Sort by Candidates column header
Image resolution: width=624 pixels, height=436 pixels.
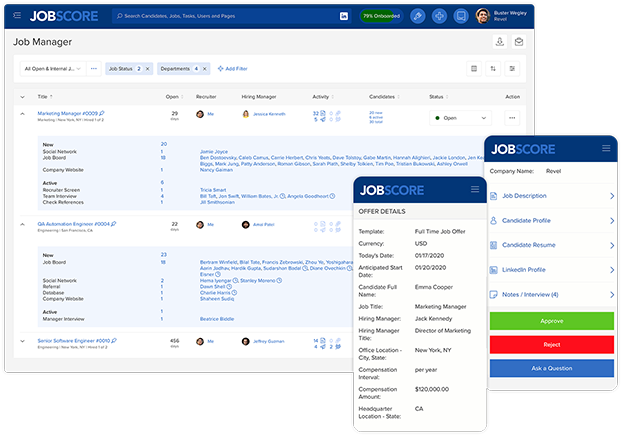click(x=384, y=97)
